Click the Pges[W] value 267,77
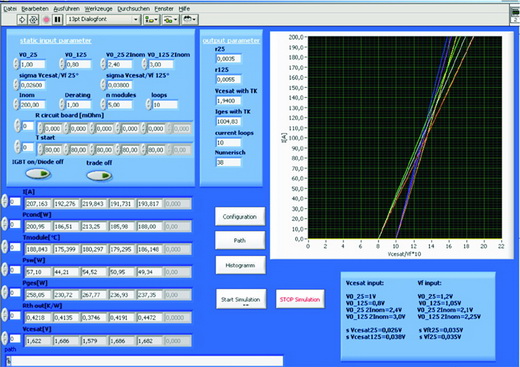This screenshot has width=520, height=367. (x=94, y=295)
